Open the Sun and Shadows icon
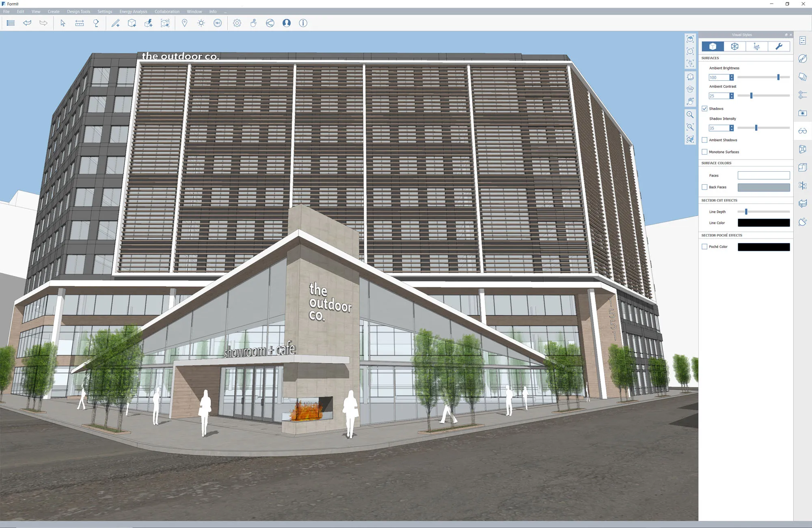 pos(201,23)
